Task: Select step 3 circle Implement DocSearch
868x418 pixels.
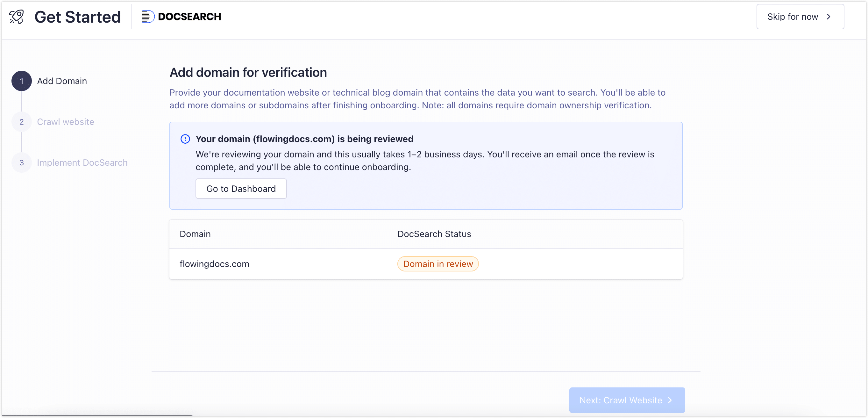Action: (x=22, y=162)
